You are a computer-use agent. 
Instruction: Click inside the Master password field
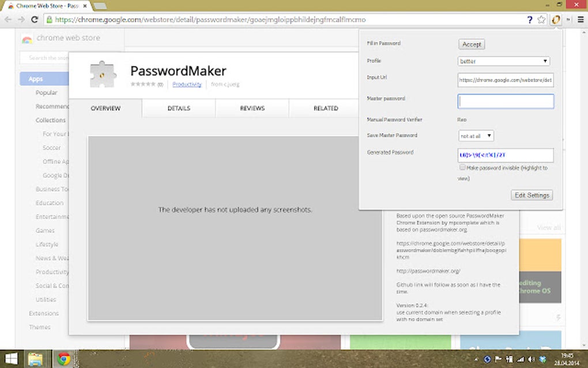click(x=506, y=100)
